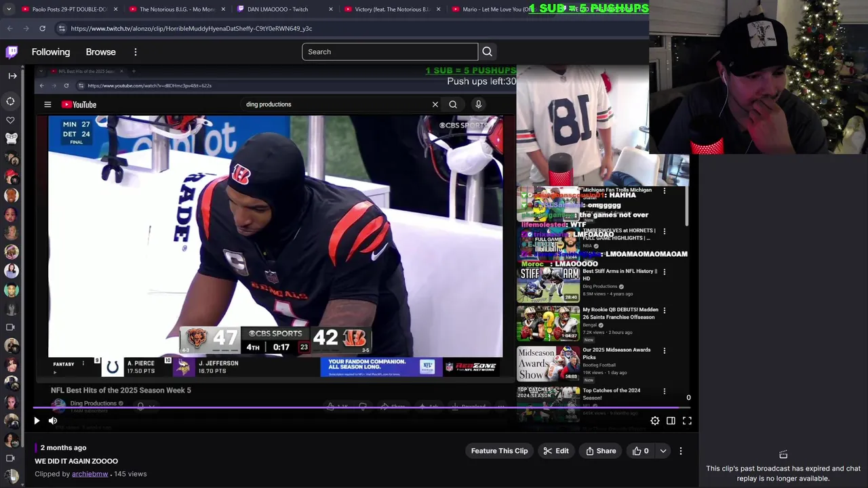Open the Following page
Viewport: 868px width, 488px height.
(51, 52)
